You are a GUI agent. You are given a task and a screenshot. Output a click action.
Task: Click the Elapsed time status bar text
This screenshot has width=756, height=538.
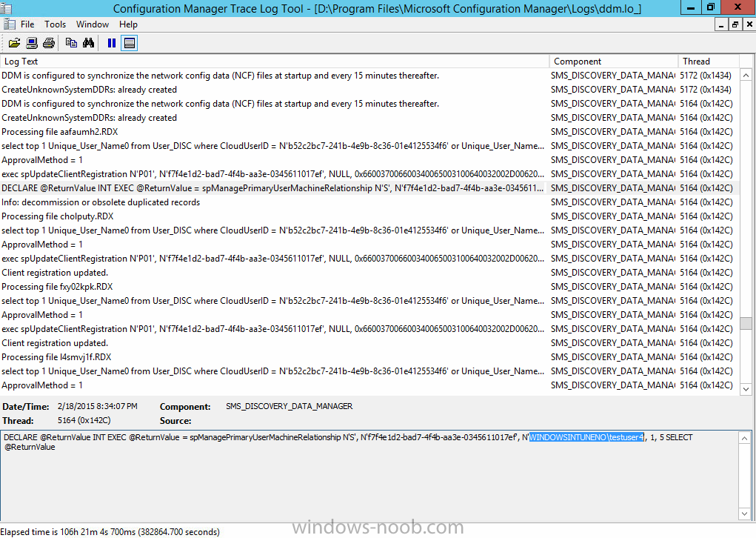click(110, 532)
